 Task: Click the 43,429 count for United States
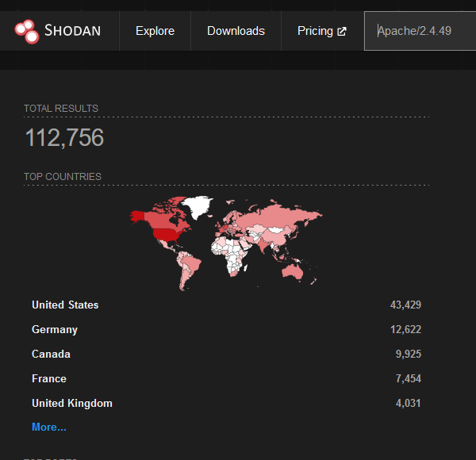click(x=405, y=305)
